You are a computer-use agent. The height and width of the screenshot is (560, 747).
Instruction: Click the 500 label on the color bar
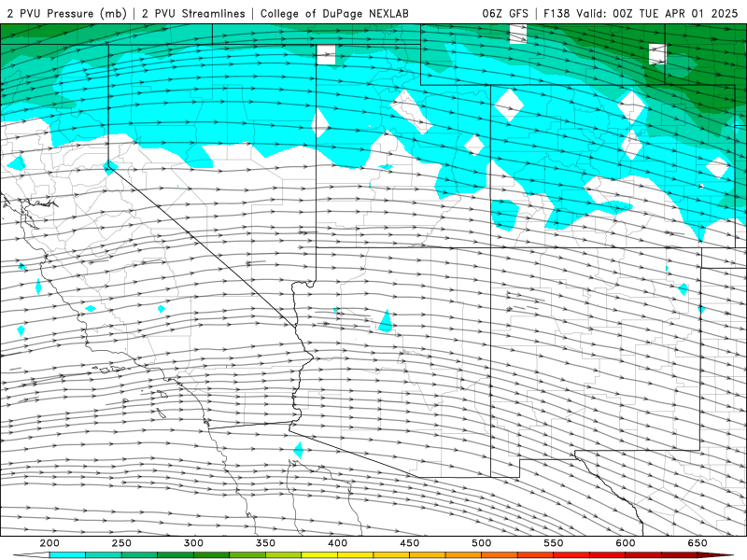click(481, 543)
